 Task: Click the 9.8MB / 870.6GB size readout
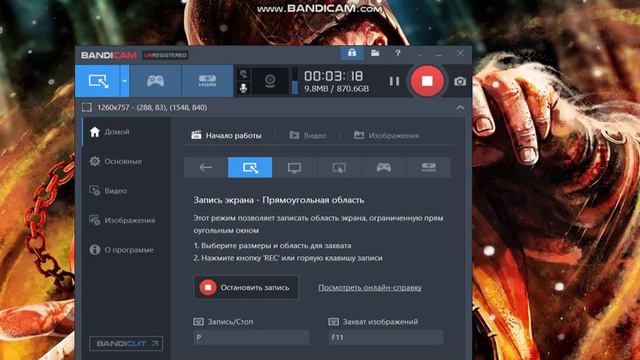pyautogui.click(x=336, y=89)
